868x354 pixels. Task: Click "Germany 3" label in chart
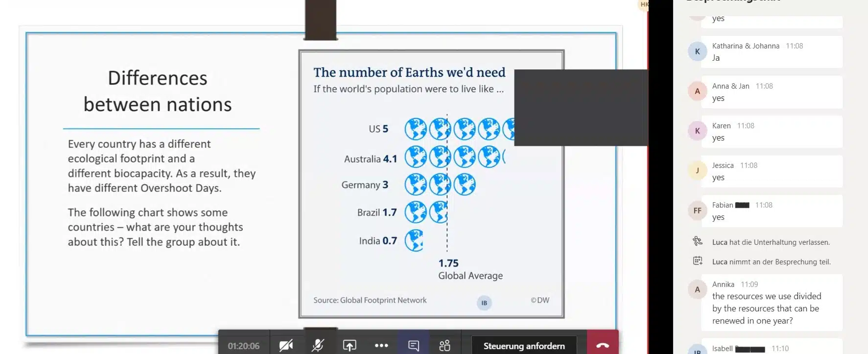pyautogui.click(x=365, y=185)
